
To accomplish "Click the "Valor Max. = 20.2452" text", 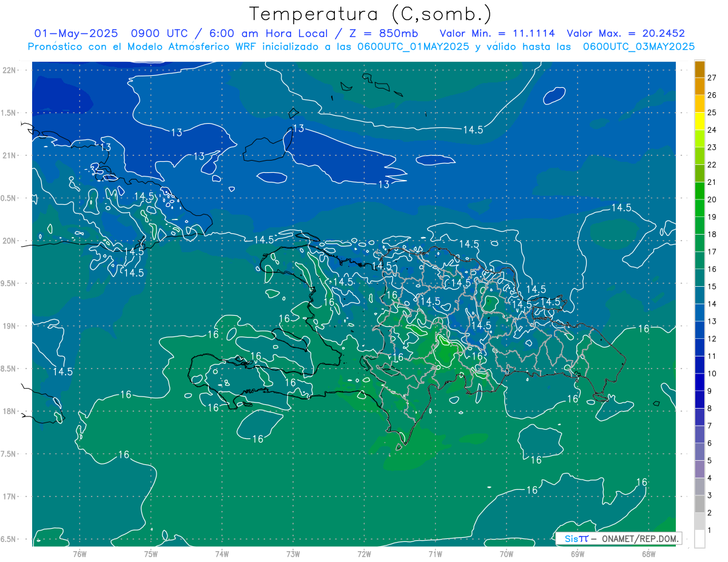I will 625,33.
